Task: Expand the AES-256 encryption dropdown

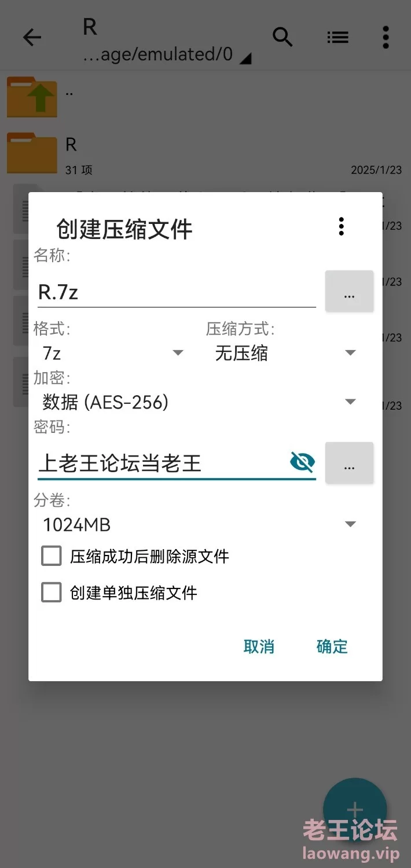Action: point(199,402)
